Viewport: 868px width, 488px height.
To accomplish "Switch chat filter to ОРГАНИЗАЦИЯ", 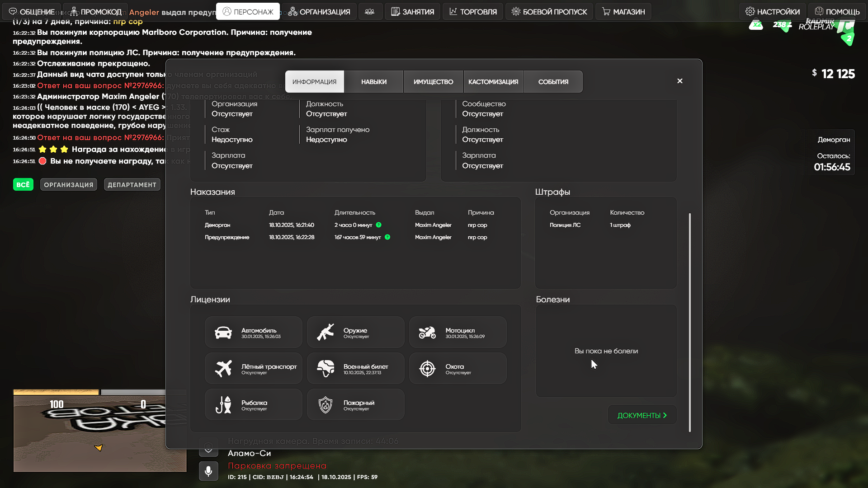I will pyautogui.click(x=69, y=185).
